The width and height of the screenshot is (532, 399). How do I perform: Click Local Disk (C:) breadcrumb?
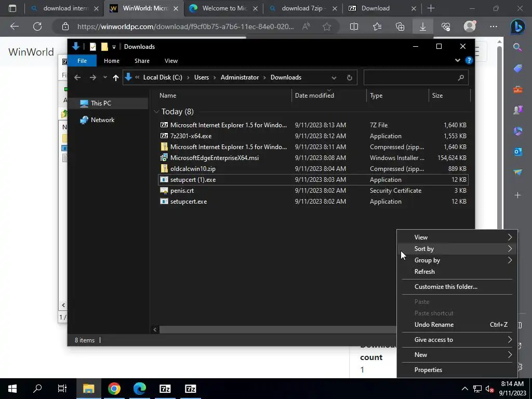163,77
